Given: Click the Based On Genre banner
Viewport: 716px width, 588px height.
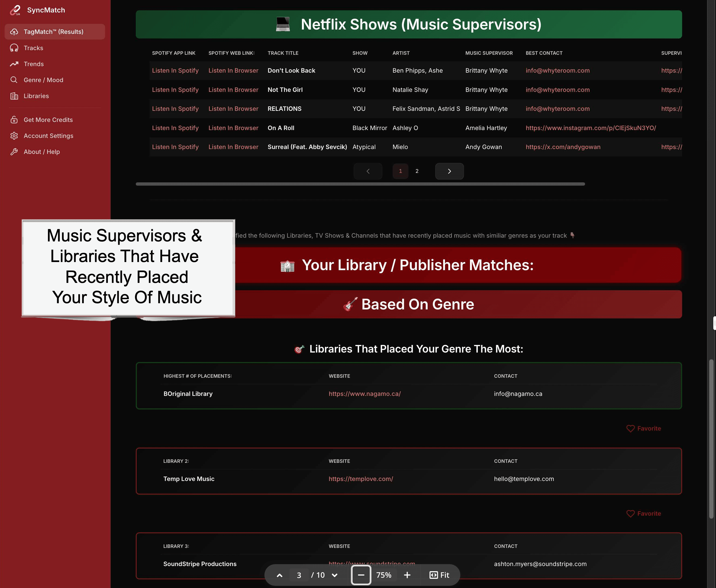Looking at the screenshot, I should pos(409,304).
